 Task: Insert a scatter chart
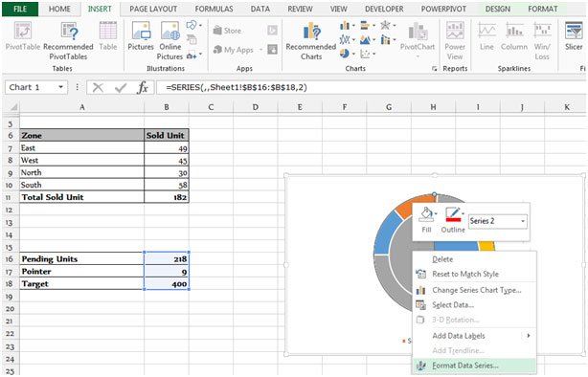pos(368,54)
